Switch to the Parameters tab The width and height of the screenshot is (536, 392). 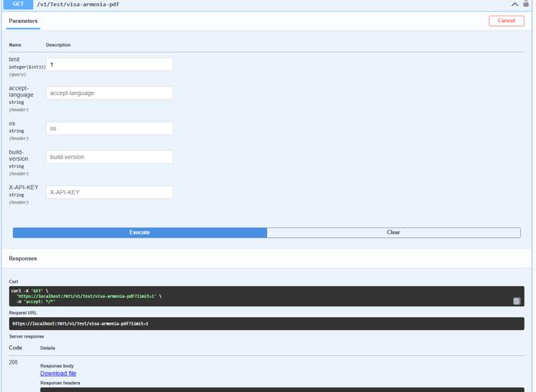coord(23,21)
